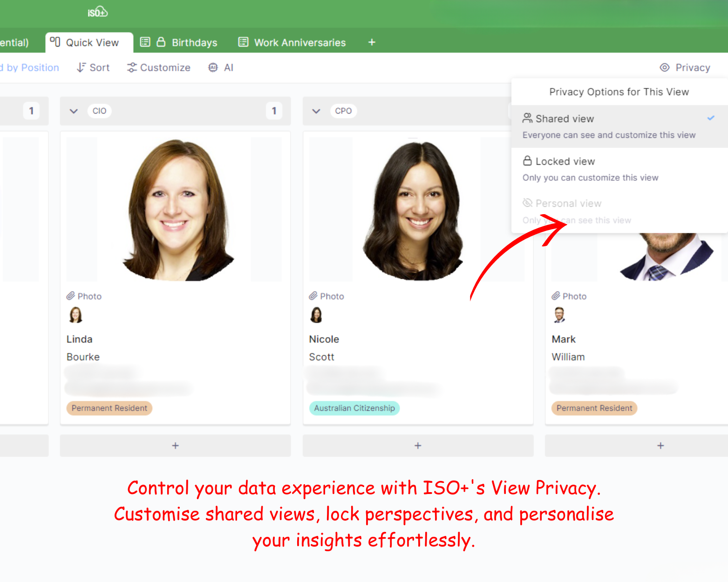Click the ISO+ cloud logo

coord(98,12)
